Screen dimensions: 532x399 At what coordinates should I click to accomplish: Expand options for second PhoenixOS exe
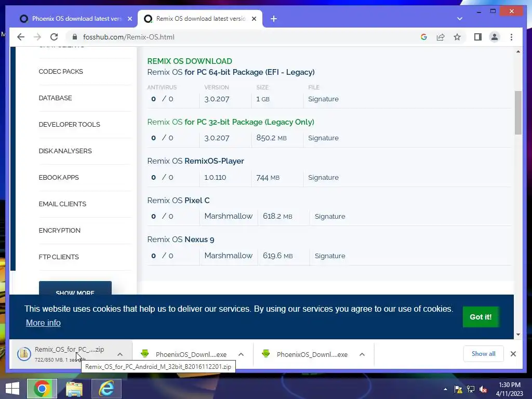pyautogui.click(x=362, y=354)
